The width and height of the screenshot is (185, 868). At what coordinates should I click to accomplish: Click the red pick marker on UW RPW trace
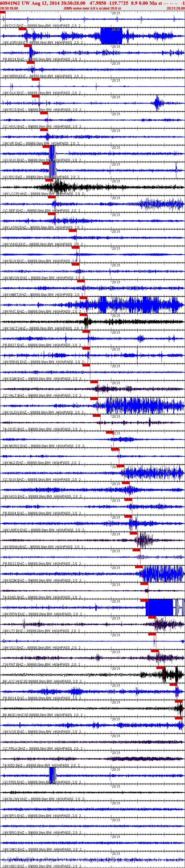coord(144,600)
